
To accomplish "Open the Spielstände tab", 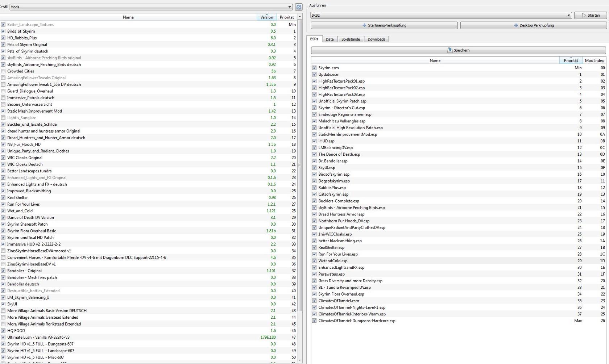I will (351, 39).
